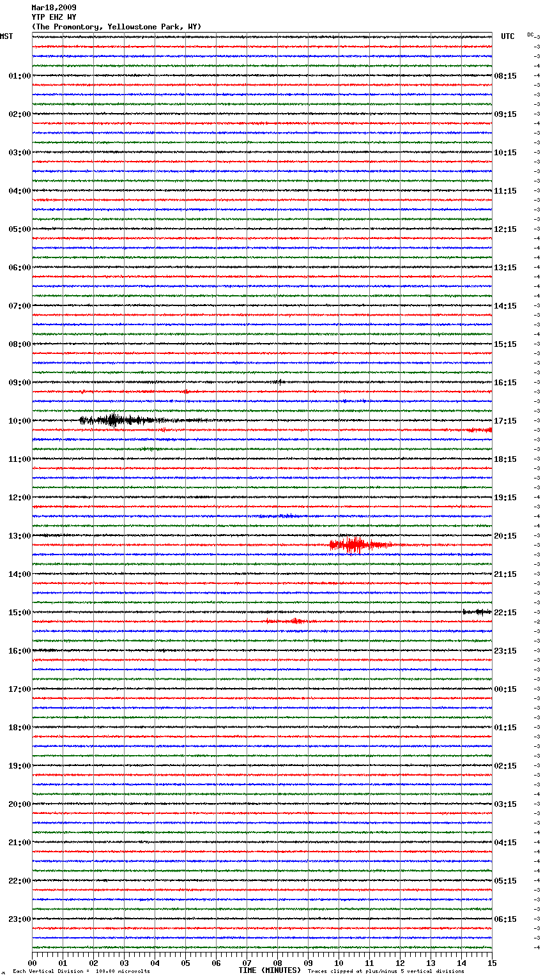Select the 19:00 MST time label
Image resolution: width=543 pixels, height=980 pixels.
(19, 766)
